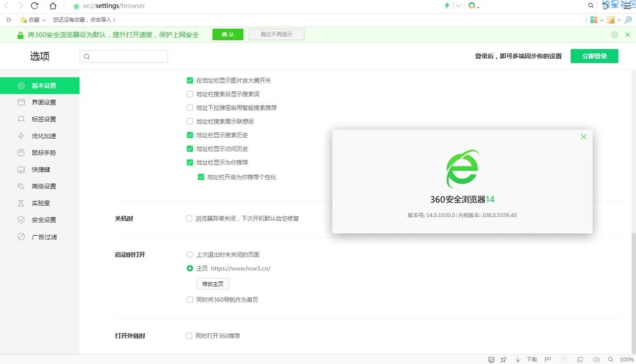
Task: Open 高级设置 in the sidebar
Action: [x=40, y=187]
